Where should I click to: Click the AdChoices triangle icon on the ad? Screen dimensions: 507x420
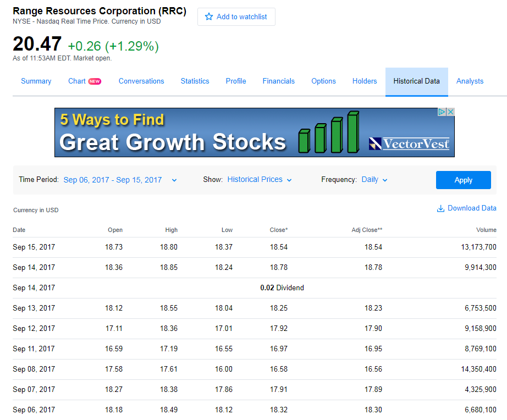pos(442,112)
